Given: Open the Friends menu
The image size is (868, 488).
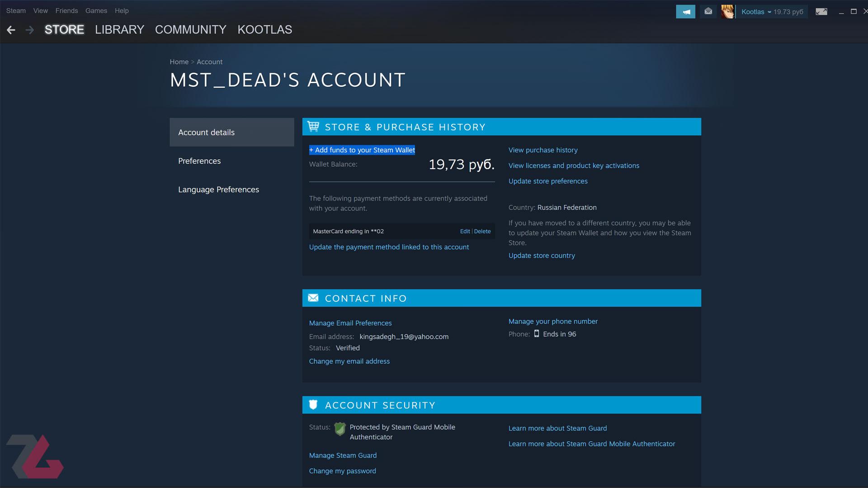Looking at the screenshot, I should click(66, 10).
